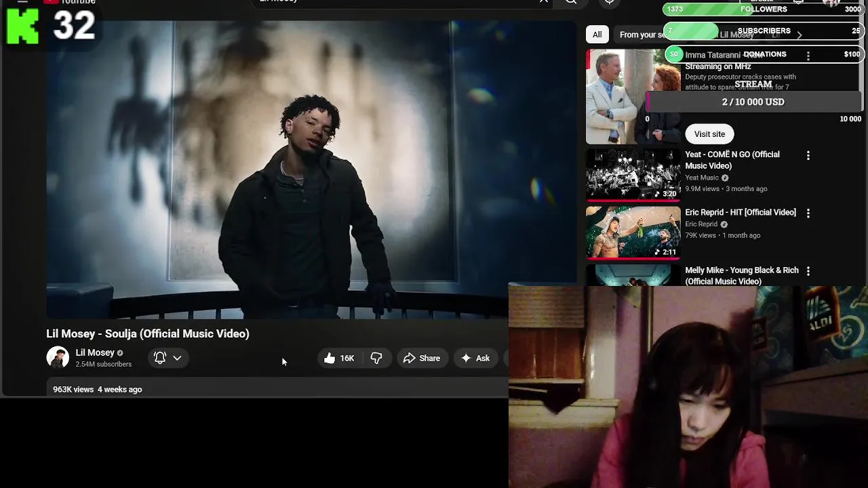Screen dimensions: 868x488
Task: Open Yeat COMË N GO video thumbnail
Action: pyautogui.click(x=633, y=175)
